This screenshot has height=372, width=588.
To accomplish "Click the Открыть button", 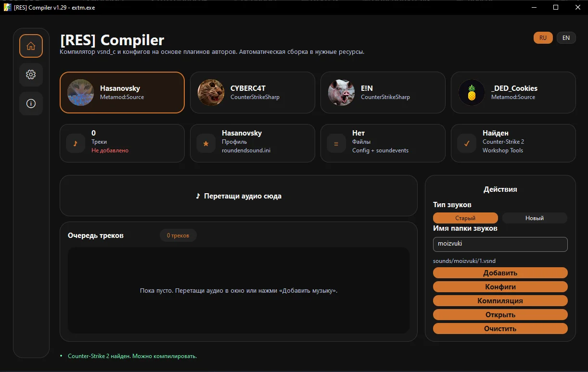I will click(500, 315).
